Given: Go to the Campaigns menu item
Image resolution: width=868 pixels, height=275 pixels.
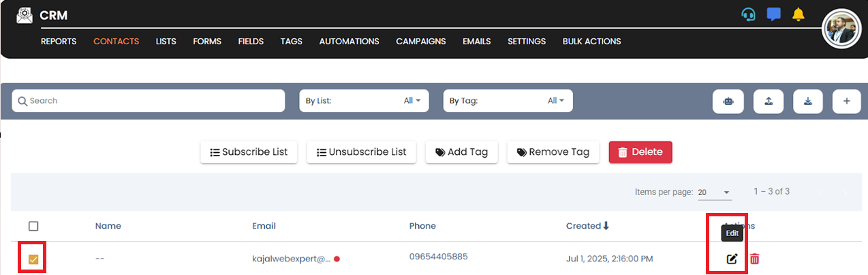Looking at the screenshot, I should coord(420,41).
